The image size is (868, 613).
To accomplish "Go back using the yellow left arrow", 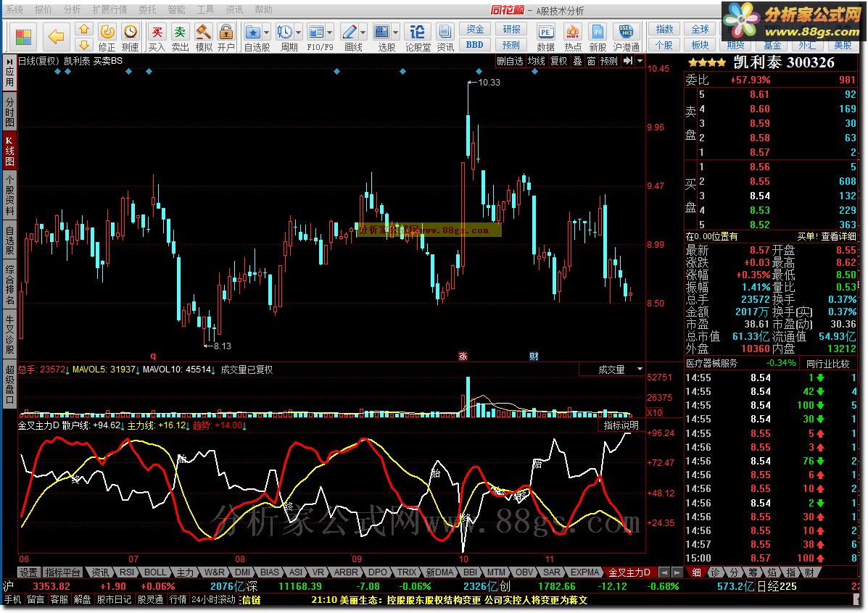I will click(57, 37).
